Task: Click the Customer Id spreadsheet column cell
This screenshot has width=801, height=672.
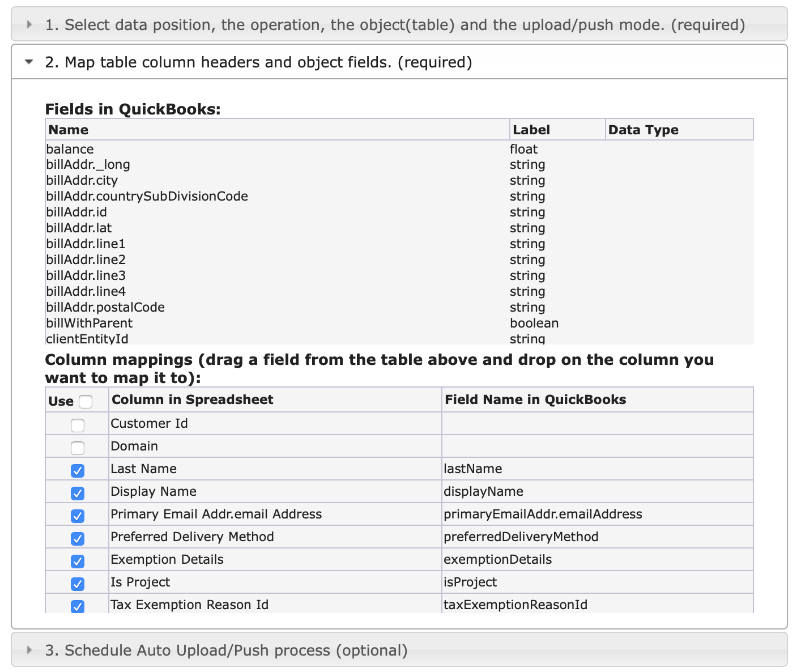Action: click(275, 423)
